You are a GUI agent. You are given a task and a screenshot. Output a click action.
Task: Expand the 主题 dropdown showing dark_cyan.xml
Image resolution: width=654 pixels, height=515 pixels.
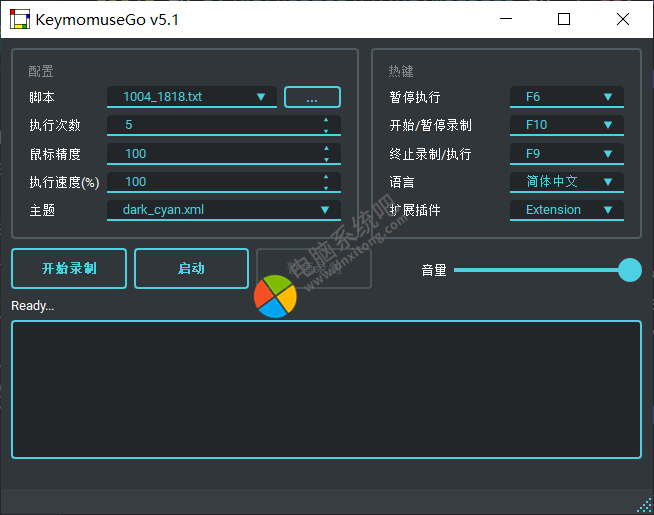223,210
